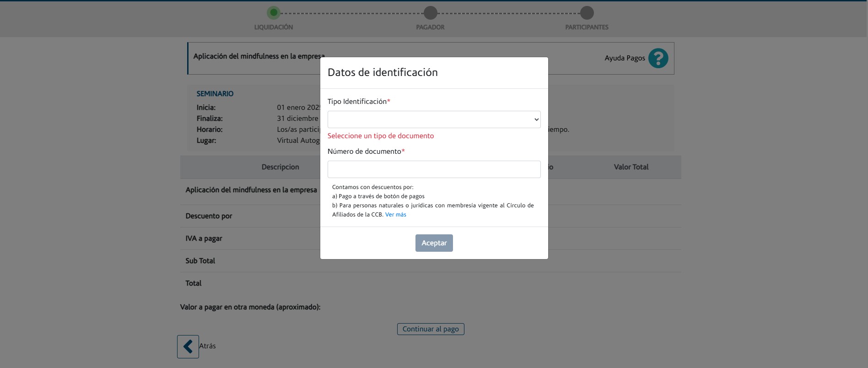
Task: Select the Descuento por table row
Action: [x=209, y=216]
